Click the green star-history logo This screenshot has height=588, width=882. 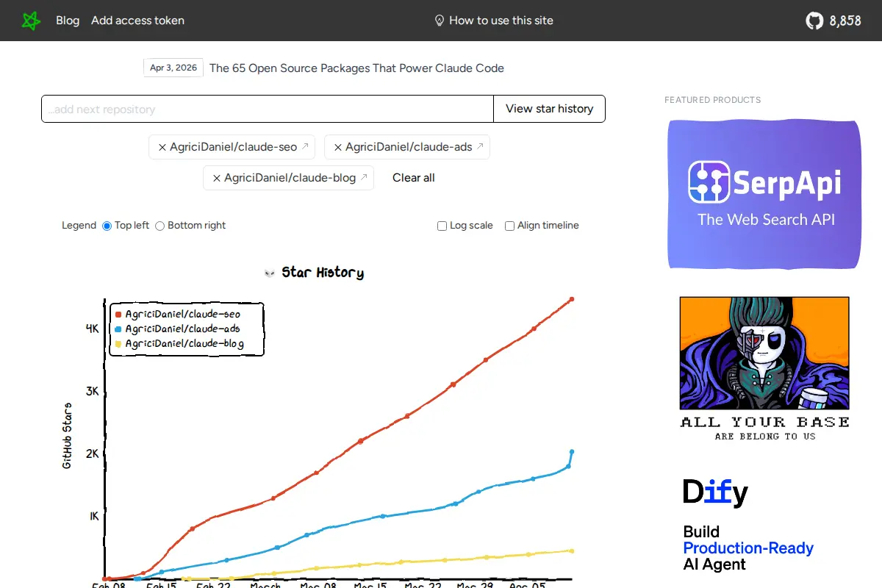click(31, 21)
